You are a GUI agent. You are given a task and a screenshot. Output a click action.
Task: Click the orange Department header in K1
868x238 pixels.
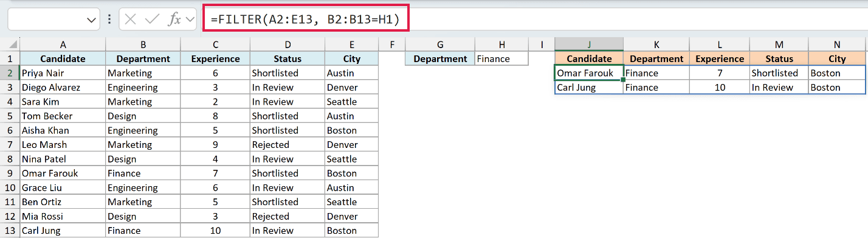(656, 58)
